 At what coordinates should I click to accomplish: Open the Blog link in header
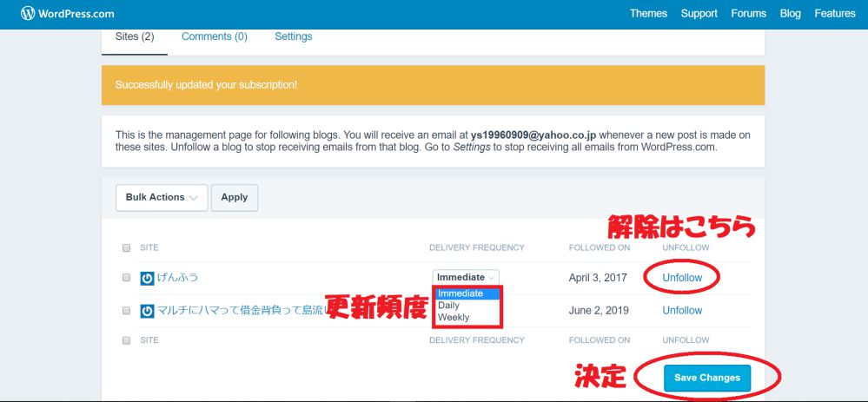point(790,13)
